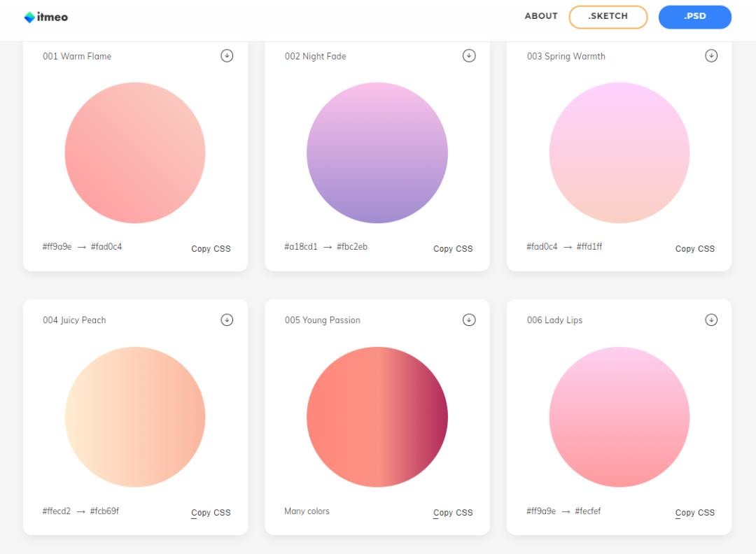Screen dimensions: 756x554
Task: Copy the #ff9a9e hex code in Warm Flame
Action: pos(57,247)
